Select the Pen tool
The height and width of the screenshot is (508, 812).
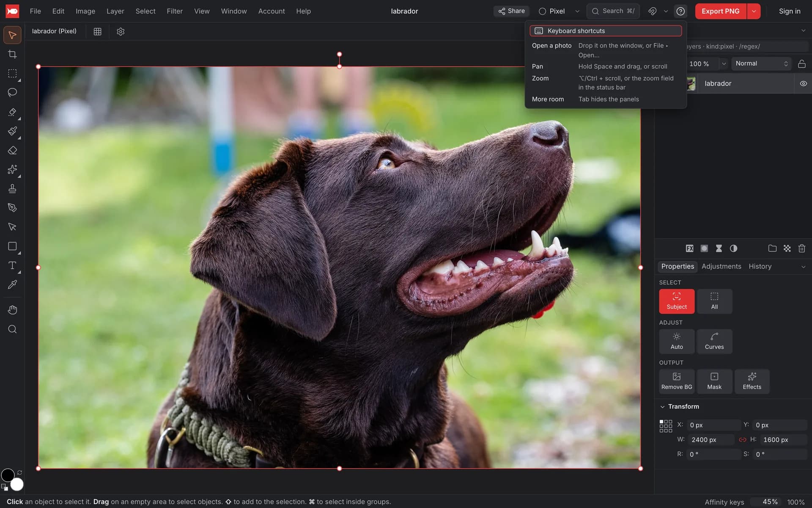12,207
